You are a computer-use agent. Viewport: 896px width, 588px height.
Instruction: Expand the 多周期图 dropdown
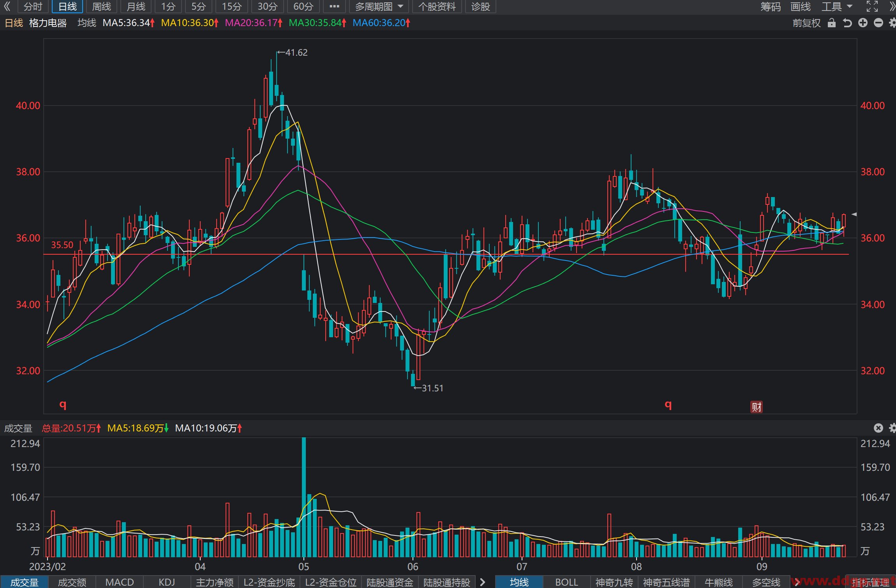point(379,7)
